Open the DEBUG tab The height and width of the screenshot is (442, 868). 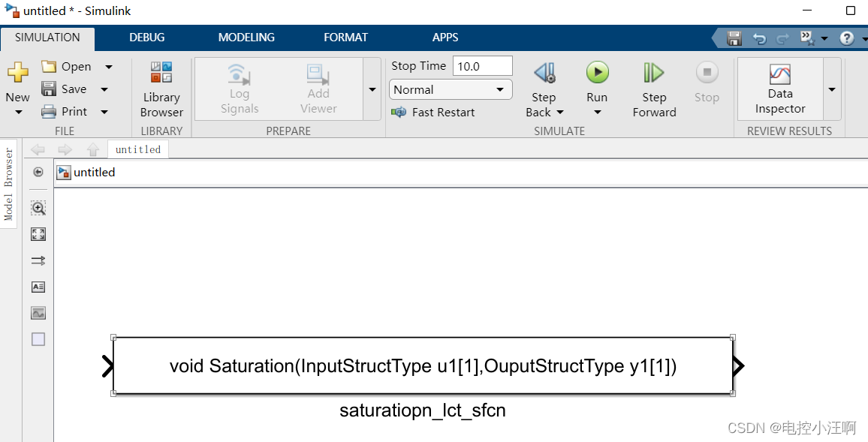point(146,37)
